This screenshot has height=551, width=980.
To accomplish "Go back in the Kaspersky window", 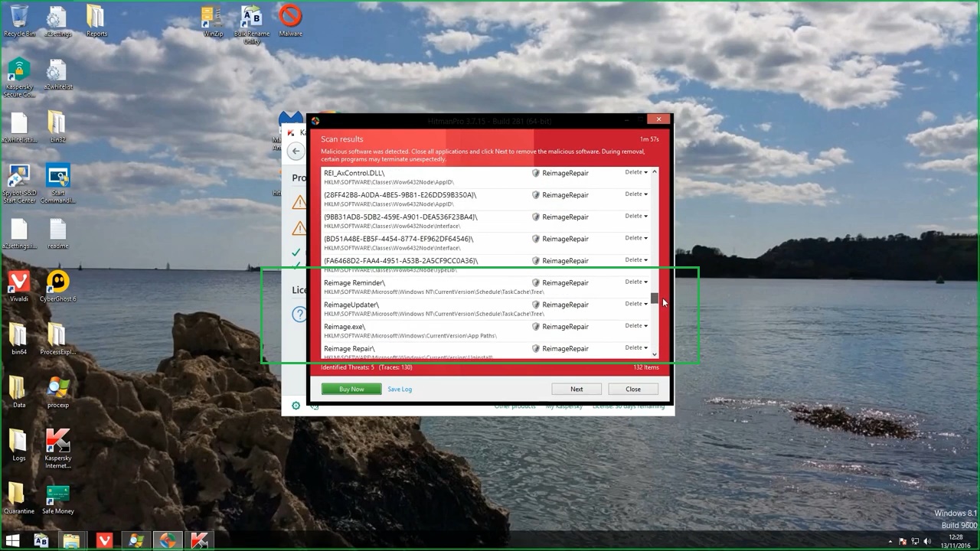I will [296, 151].
